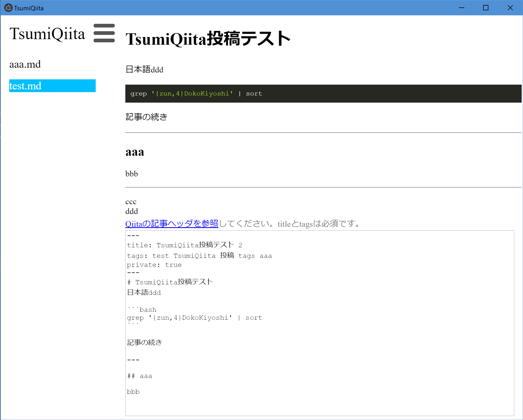The width and height of the screenshot is (523, 420).
Task: Open the hamburger menu icon
Action: 104,33
